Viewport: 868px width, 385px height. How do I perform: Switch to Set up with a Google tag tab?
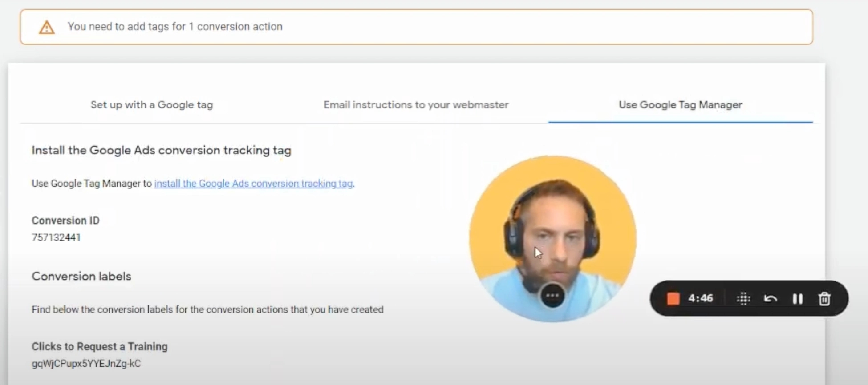152,105
